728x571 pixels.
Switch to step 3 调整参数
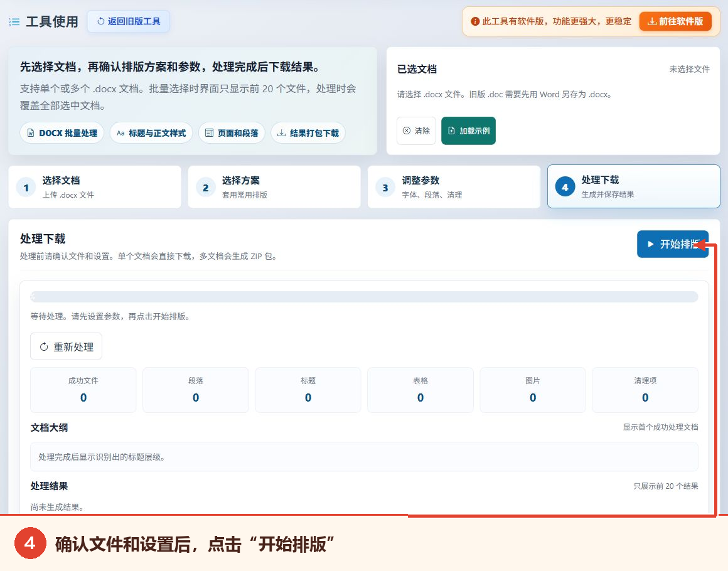[x=454, y=187]
